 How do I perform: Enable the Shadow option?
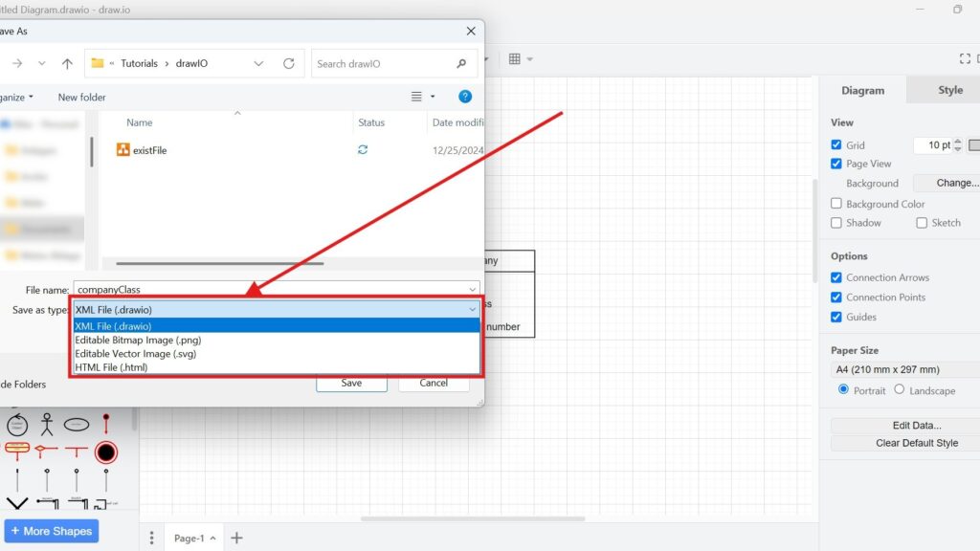click(x=835, y=222)
